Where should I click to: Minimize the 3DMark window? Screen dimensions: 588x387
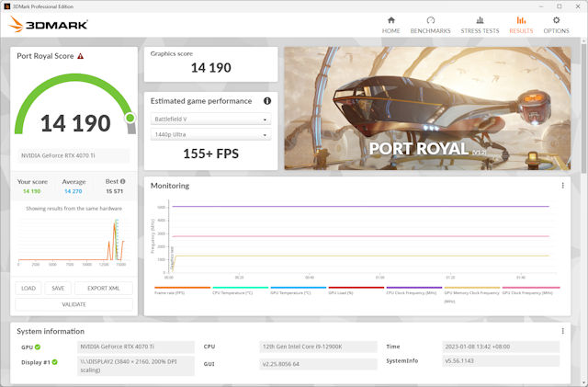tap(541, 6)
